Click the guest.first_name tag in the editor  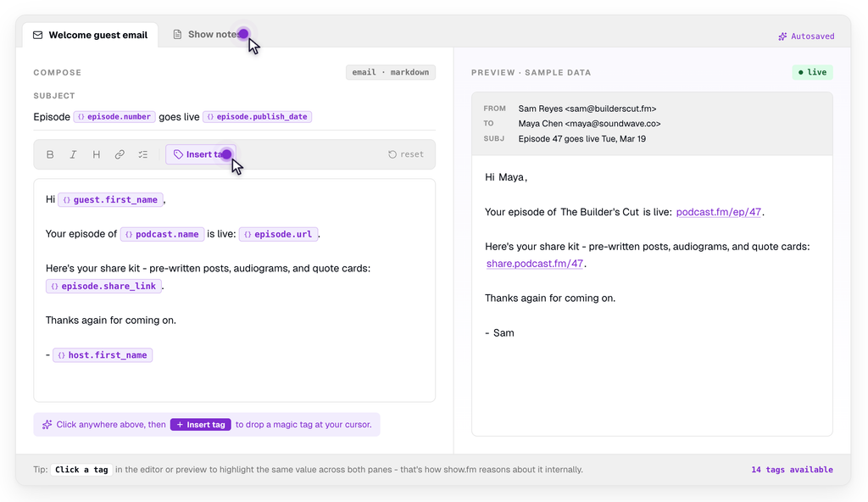click(x=111, y=200)
